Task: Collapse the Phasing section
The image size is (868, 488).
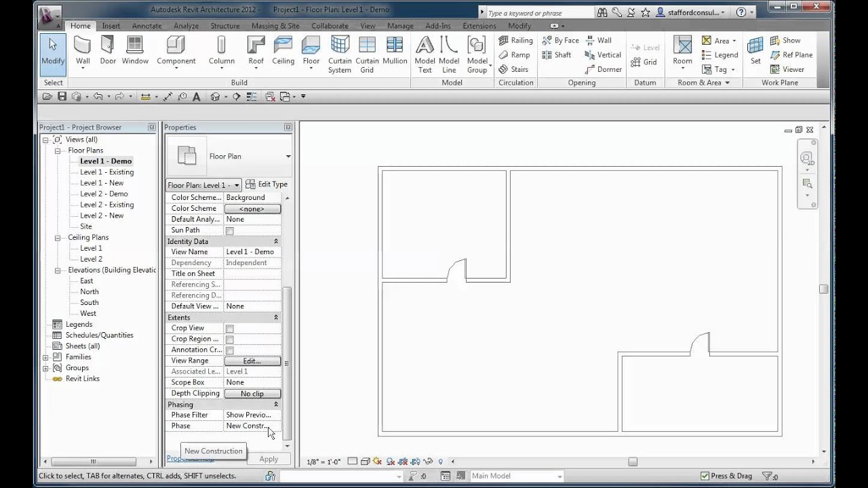Action: (x=276, y=405)
